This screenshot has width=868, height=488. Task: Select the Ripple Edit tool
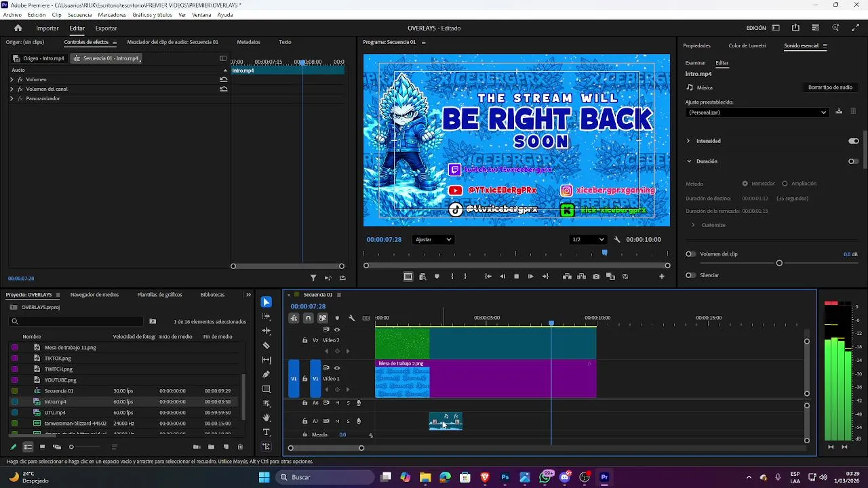pos(267,331)
